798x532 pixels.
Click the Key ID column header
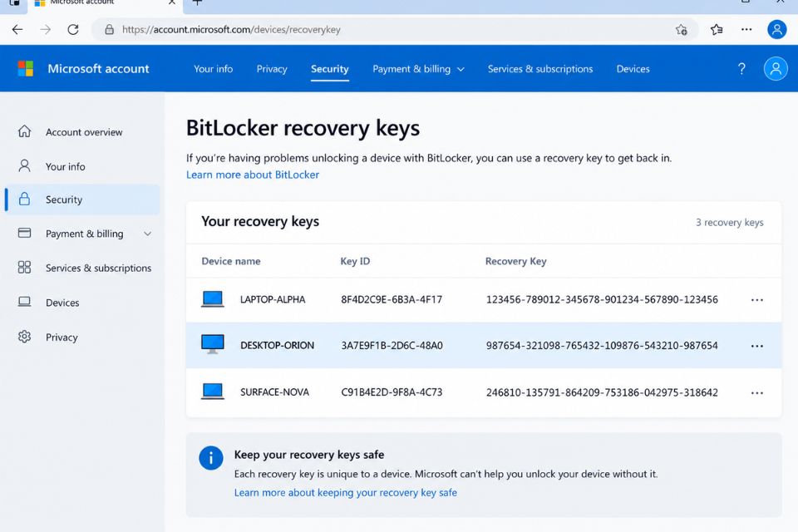click(x=355, y=261)
